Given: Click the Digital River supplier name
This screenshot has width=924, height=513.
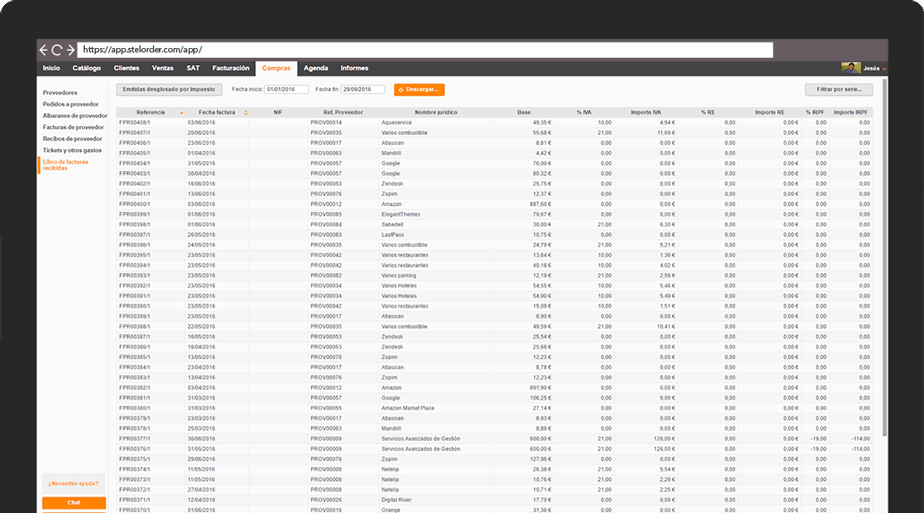Looking at the screenshot, I should (x=397, y=500).
